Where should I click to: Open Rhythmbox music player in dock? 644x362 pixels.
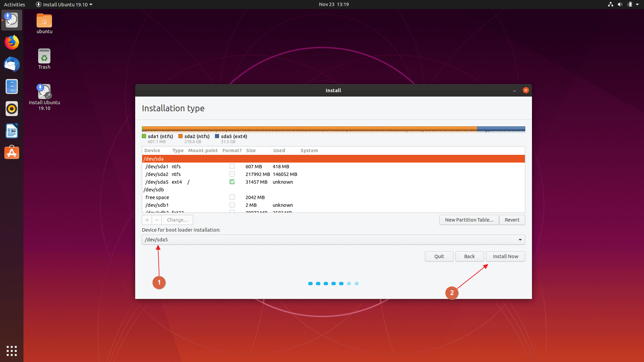tap(12, 109)
